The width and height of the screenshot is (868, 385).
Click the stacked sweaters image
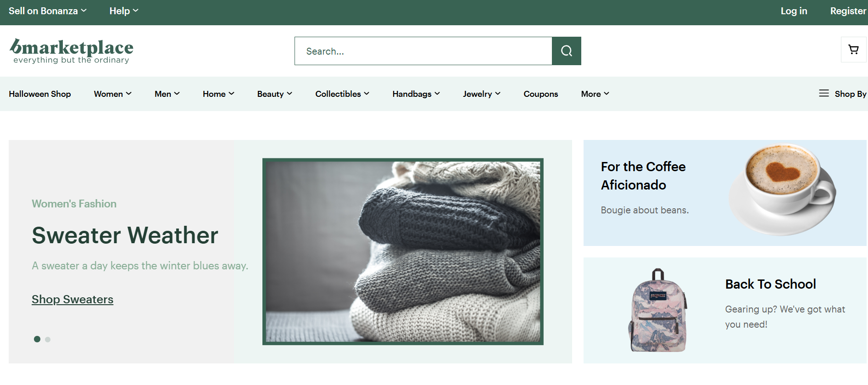click(403, 251)
